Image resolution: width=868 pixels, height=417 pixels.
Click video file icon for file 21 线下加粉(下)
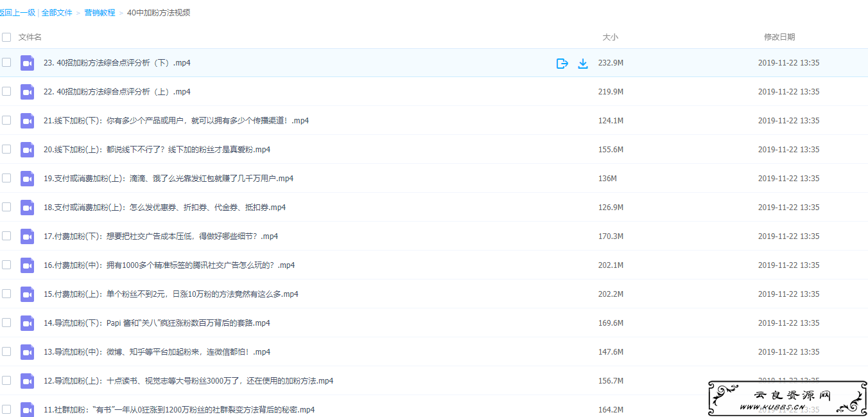click(x=27, y=121)
